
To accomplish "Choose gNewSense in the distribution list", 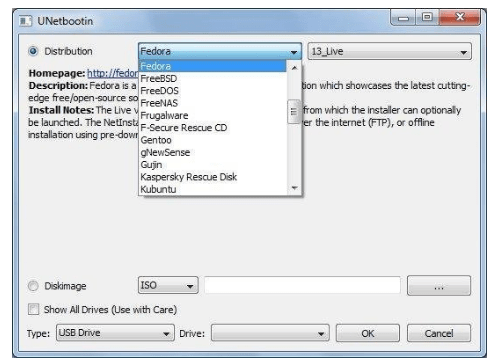I will pyautogui.click(x=213, y=152).
